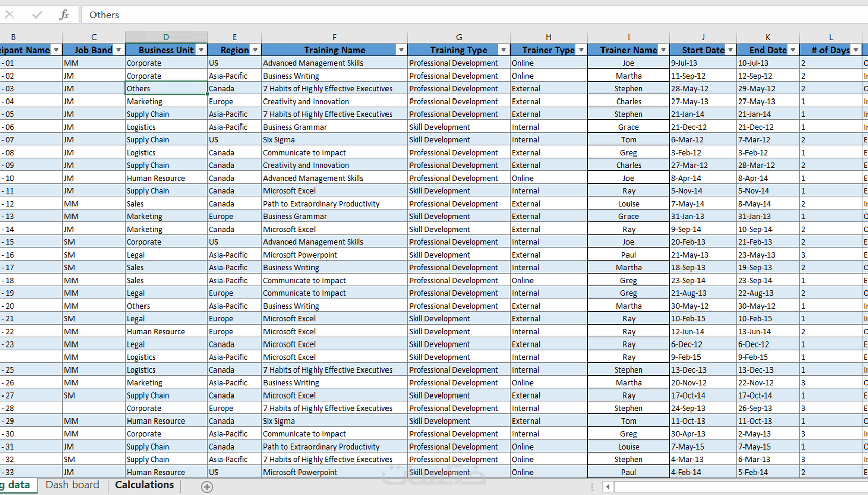
Task: Click trainer name Paul in row 16
Action: (x=629, y=255)
